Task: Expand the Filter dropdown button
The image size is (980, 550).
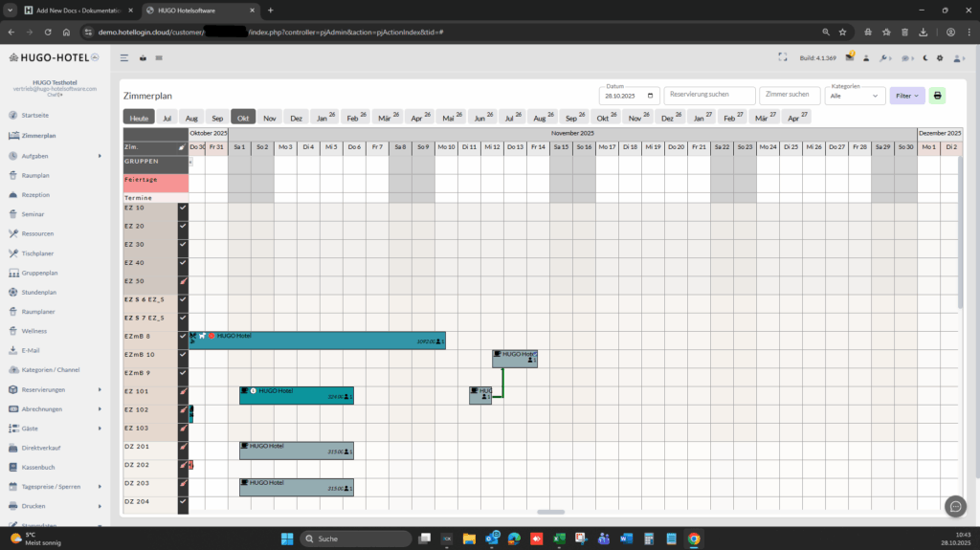Action: coord(906,96)
